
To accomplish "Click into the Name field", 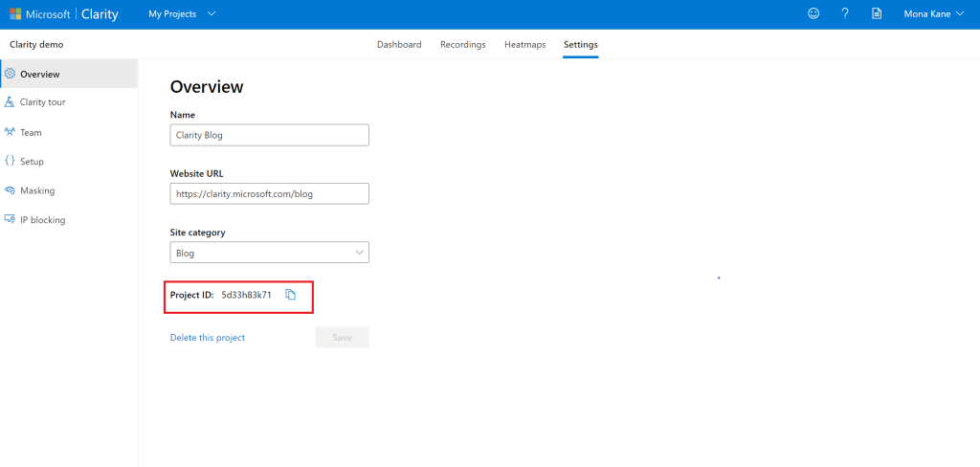I will pos(269,135).
